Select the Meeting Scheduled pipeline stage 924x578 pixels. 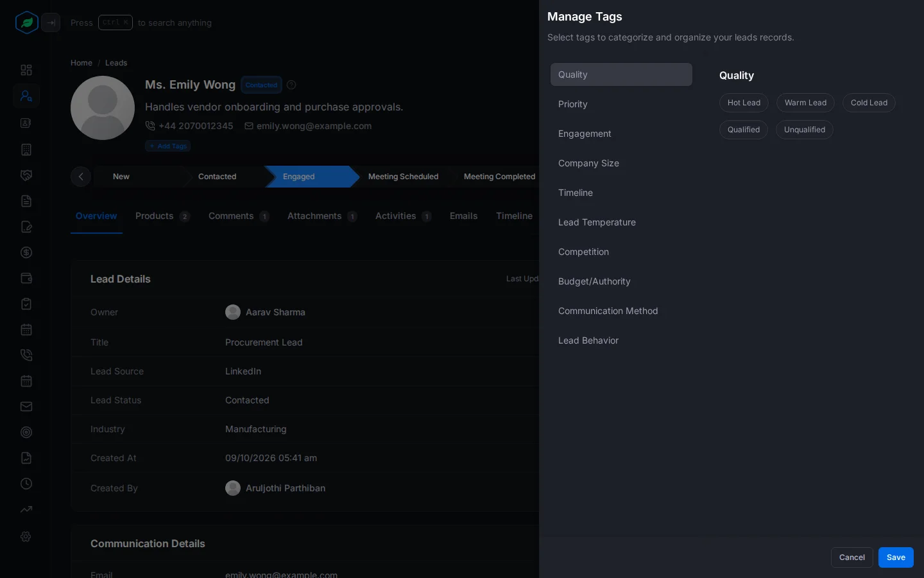point(403,177)
